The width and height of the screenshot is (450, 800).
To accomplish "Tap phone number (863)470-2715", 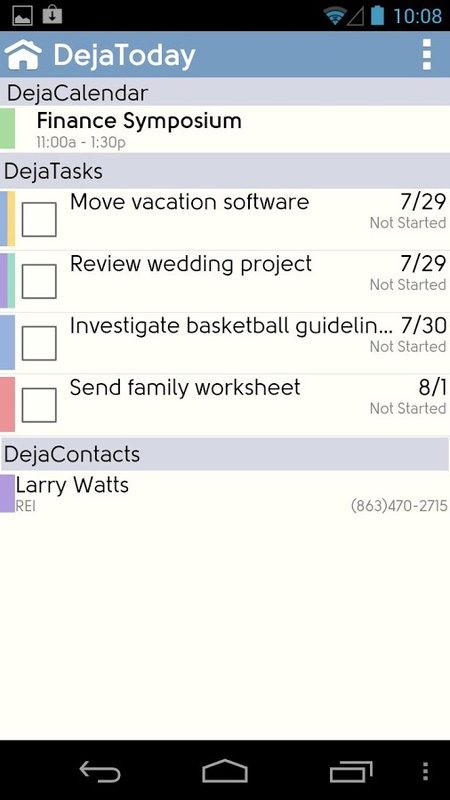I will [399, 506].
